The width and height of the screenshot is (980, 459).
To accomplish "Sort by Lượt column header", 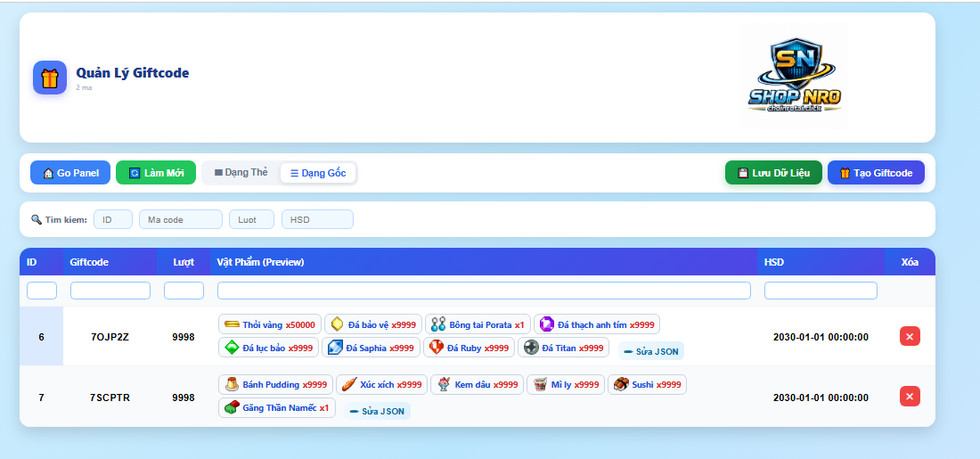I will click(x=184, y=262).
